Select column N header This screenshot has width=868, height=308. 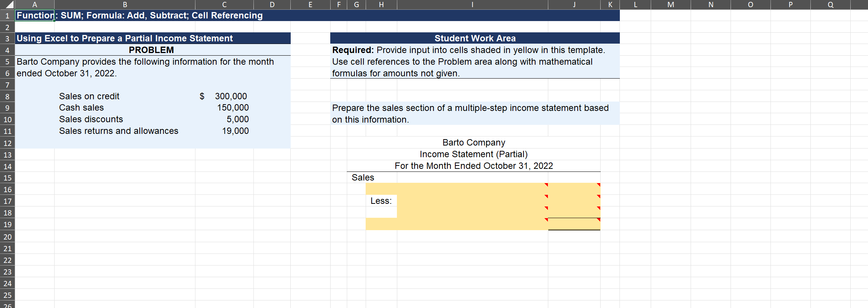click(x=711, y=5)
